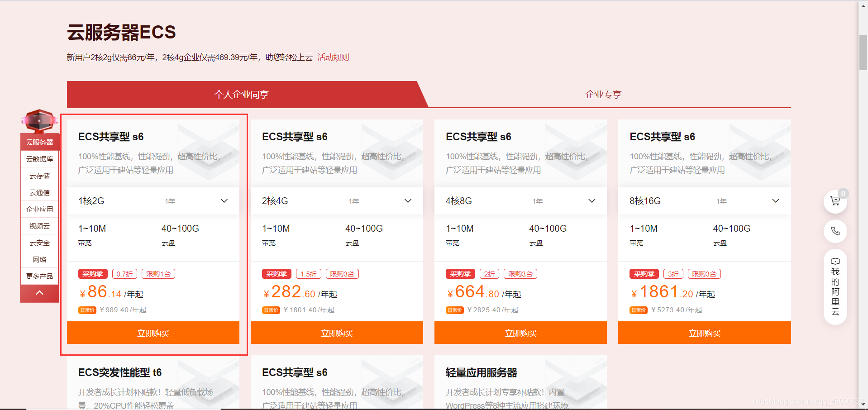Click the red robot mascot icon
This screenshot has width=868, height=410.
tap(40, 120)
